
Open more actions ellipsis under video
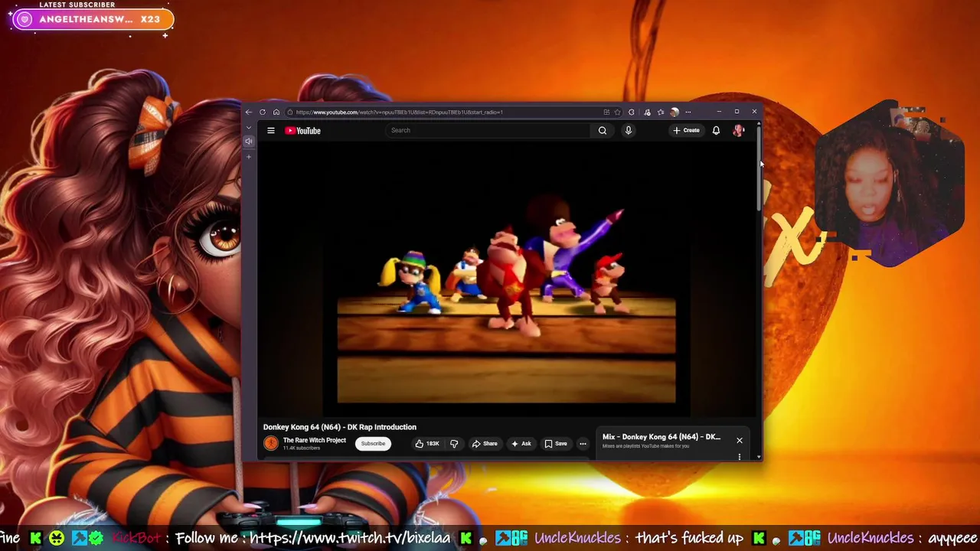click(x=583, y=444)
